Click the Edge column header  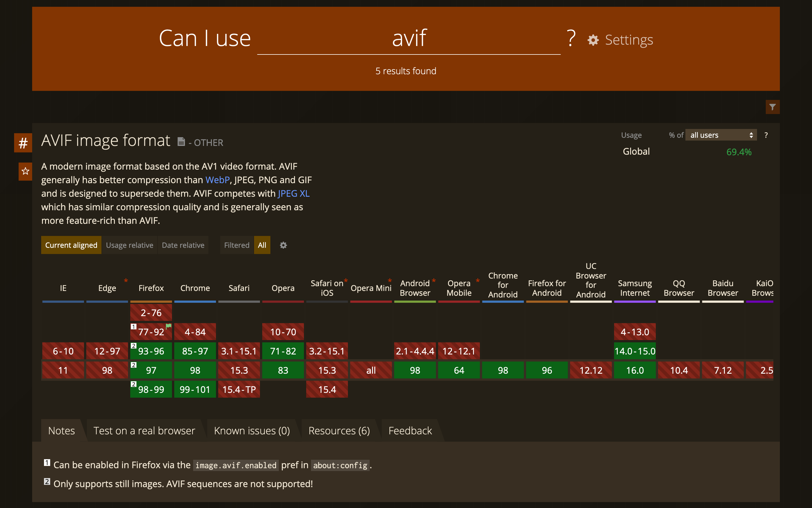click(107, 288)
